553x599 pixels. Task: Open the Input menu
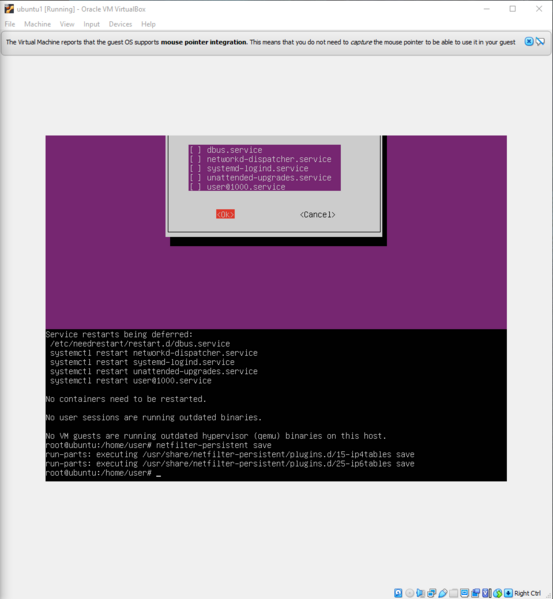[92, 24]
